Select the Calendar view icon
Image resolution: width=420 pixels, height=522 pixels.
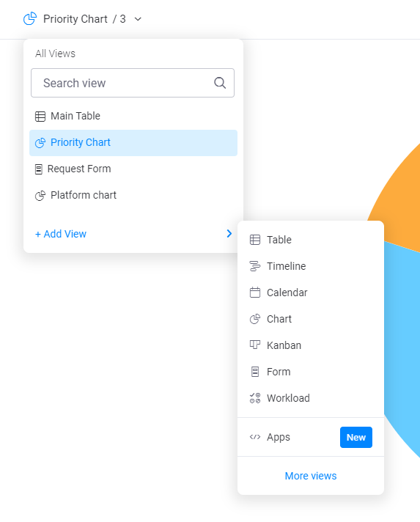pos(255,293)
